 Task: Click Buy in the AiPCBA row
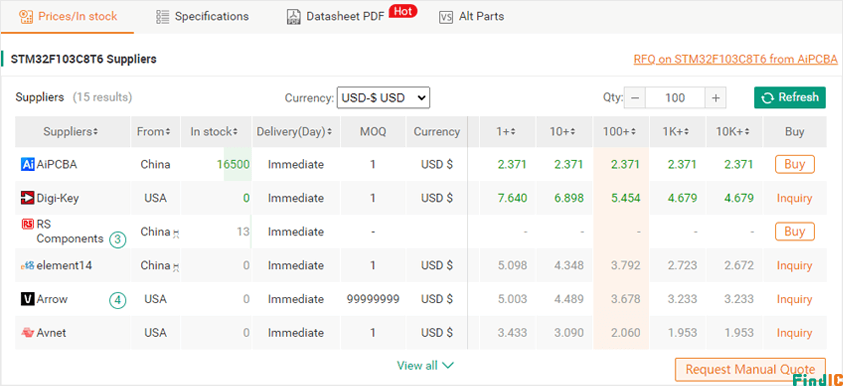pos(795,165)
